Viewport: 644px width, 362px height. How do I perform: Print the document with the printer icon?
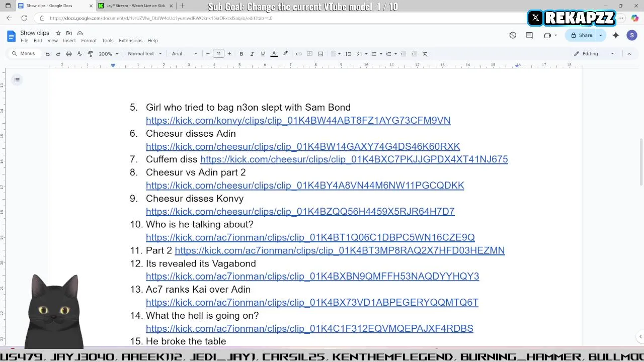[69, 54]
